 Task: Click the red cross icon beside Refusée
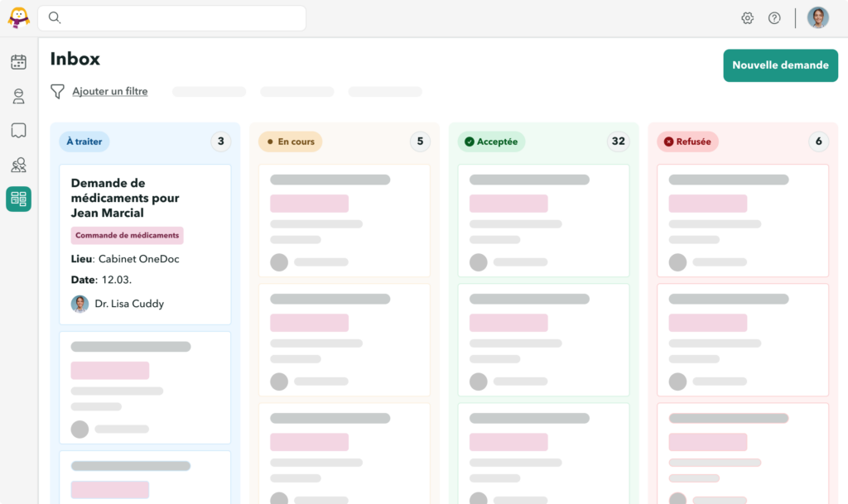[669, 142]
